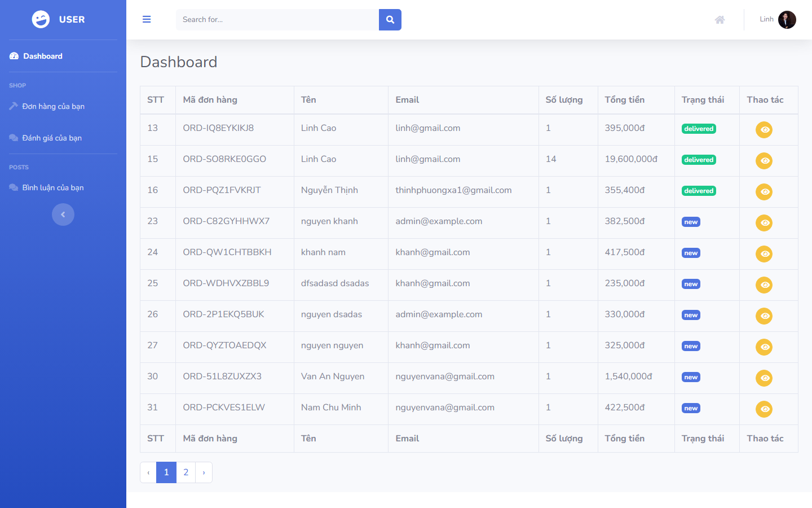The image size is (812, 508).
Task: Click the name dfsadasd dsadas
Action: point(335,283)
